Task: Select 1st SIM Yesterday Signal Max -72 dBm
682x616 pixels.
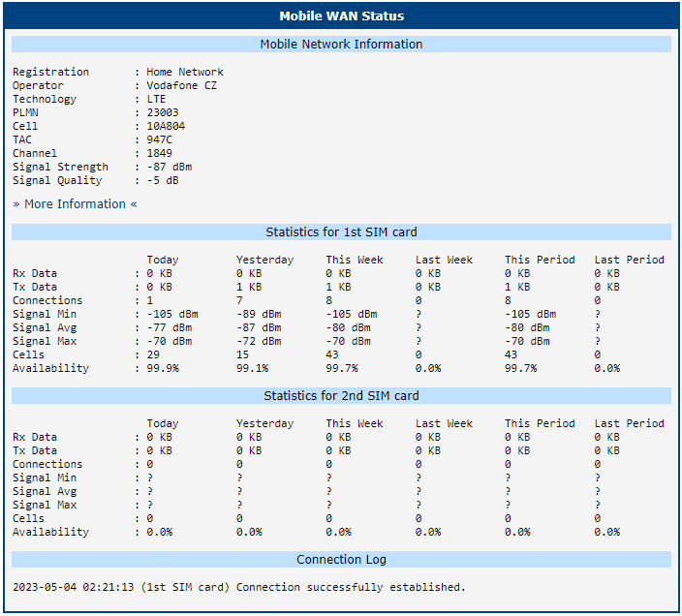Action: 259,341
